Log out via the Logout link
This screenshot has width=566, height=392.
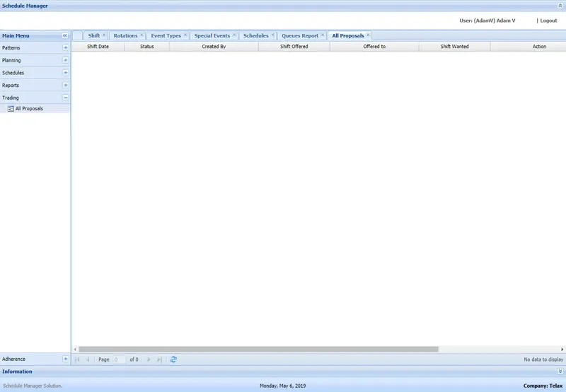coord(548,21)
